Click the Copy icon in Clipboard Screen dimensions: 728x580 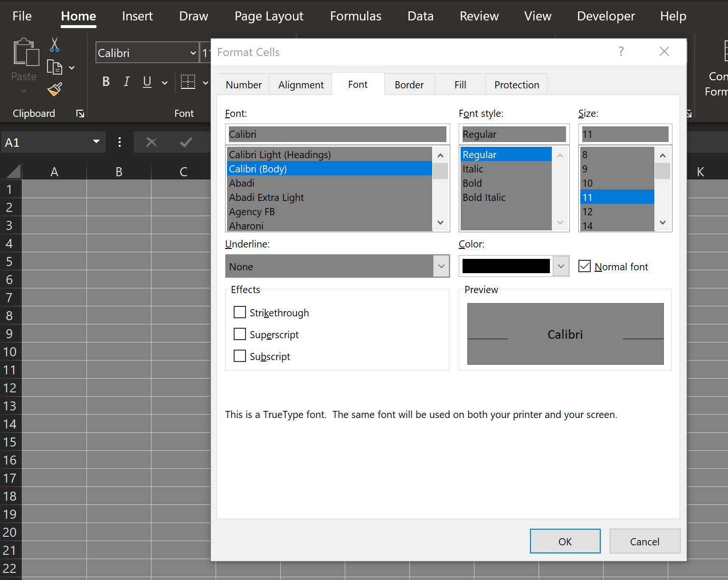[x=55, y=67]
